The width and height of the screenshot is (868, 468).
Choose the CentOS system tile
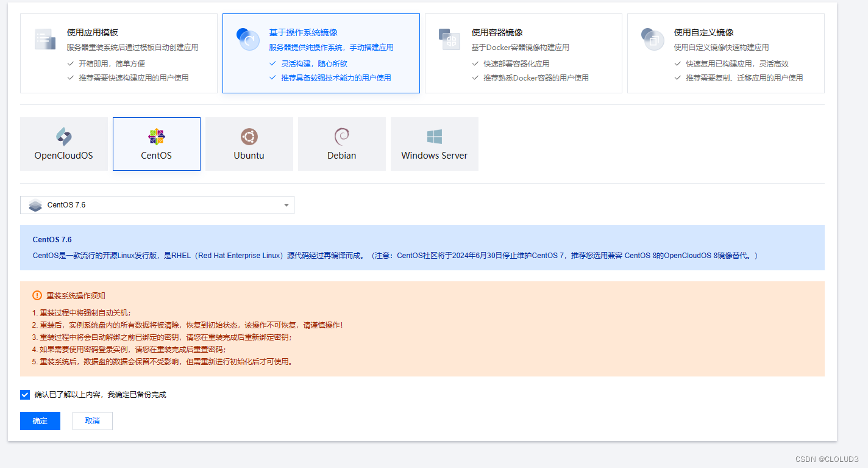tap(157, 144)
